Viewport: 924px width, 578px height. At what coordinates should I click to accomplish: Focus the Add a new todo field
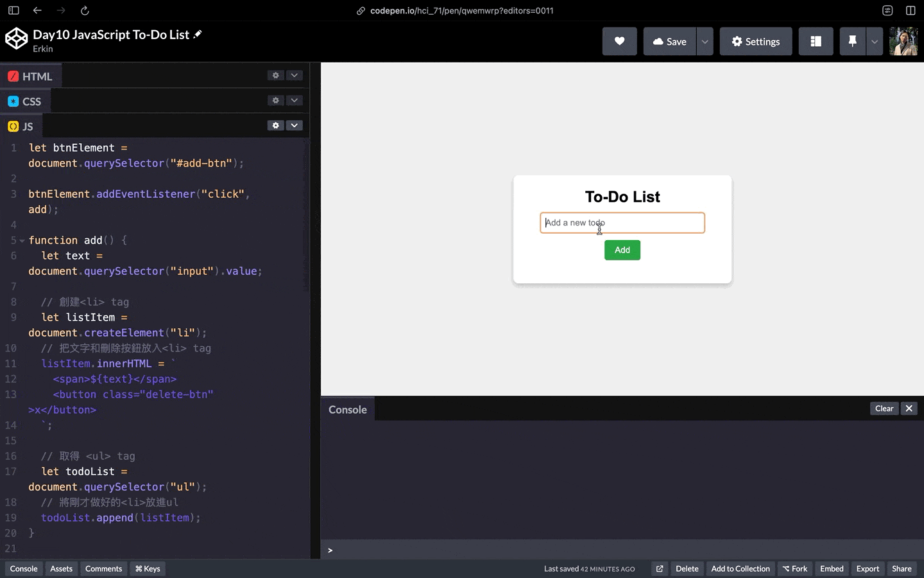(x=622, y=223)
